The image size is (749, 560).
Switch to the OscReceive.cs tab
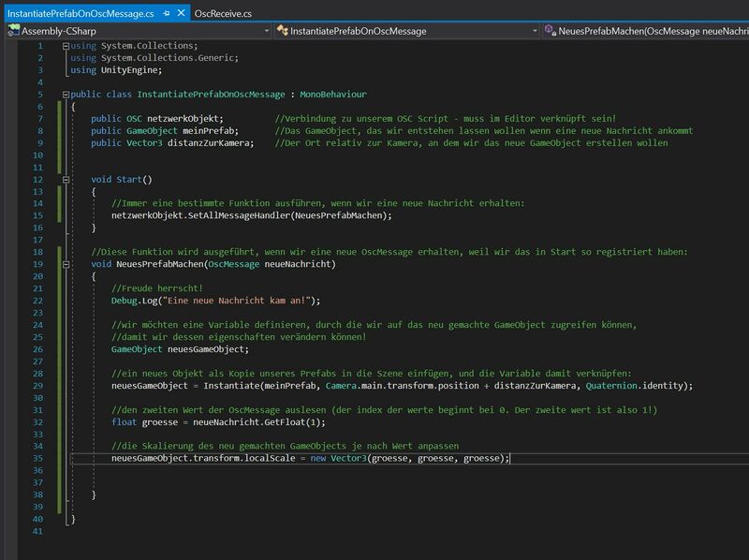click(x=223, y=15)
